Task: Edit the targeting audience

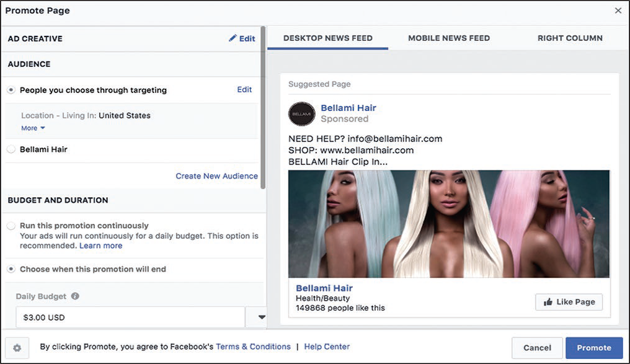Action: click(244, 89)
